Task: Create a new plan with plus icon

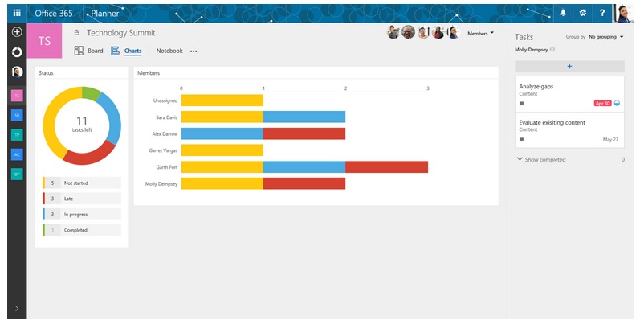Action: pos(17,32)
